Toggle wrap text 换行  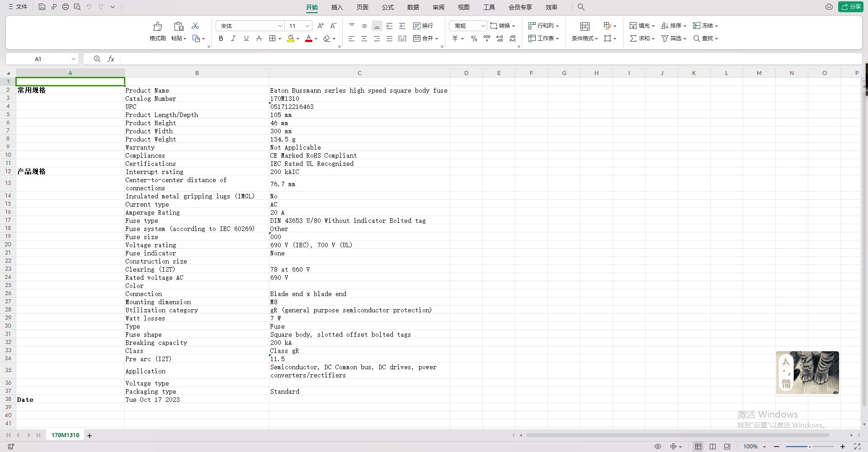[x=423, y=26]
